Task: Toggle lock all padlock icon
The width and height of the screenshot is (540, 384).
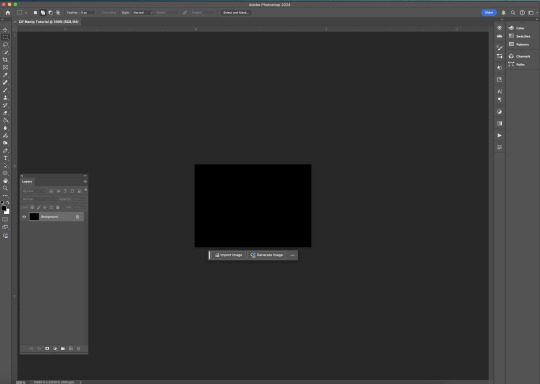Action: [x=58, y=207]
